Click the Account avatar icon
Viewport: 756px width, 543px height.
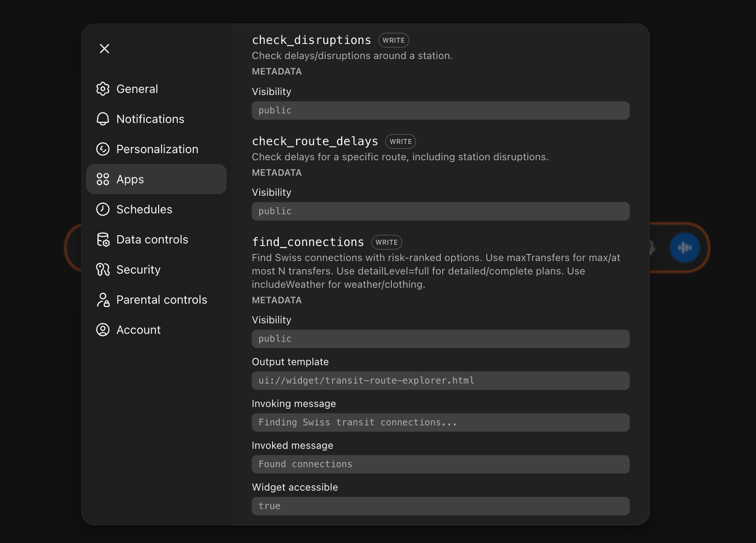[x=103, y=330]
